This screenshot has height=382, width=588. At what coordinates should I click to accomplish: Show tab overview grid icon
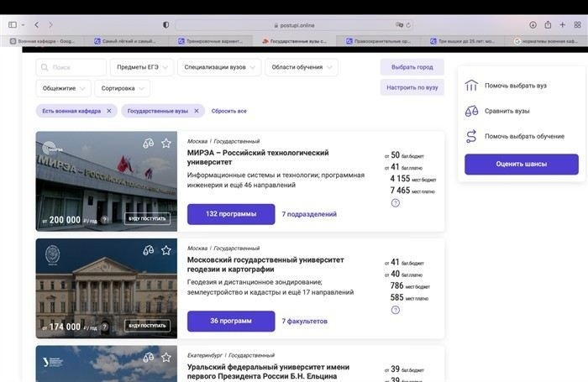(x=578, y=24)
